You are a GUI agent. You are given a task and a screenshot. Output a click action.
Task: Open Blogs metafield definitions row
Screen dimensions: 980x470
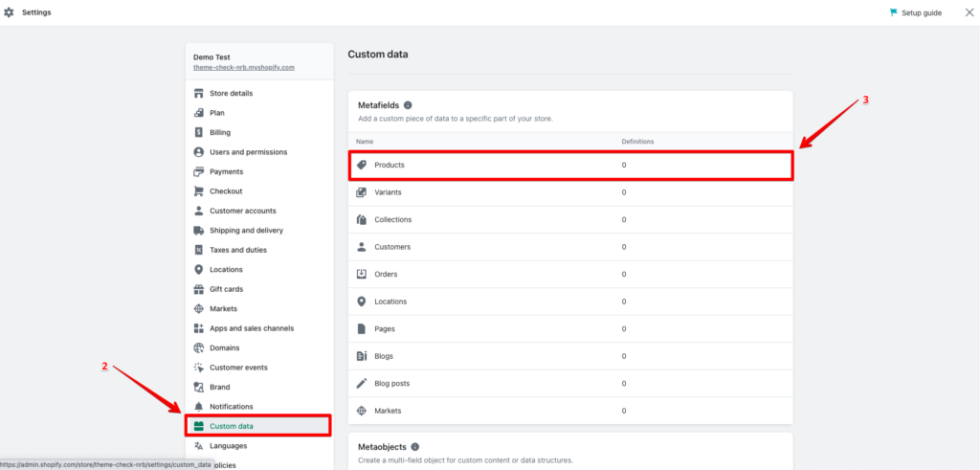[570, 356]
